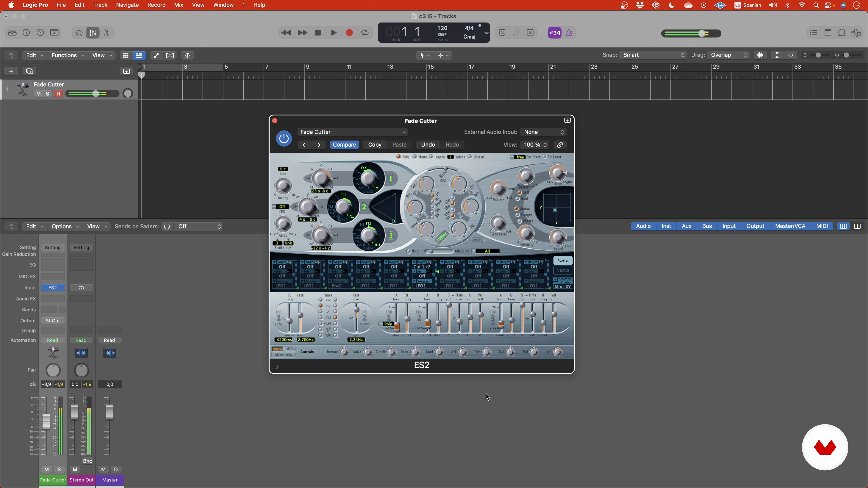Select the mixer Aux filter tab
Screen dimensions: 868x488
tap(687, 226)
